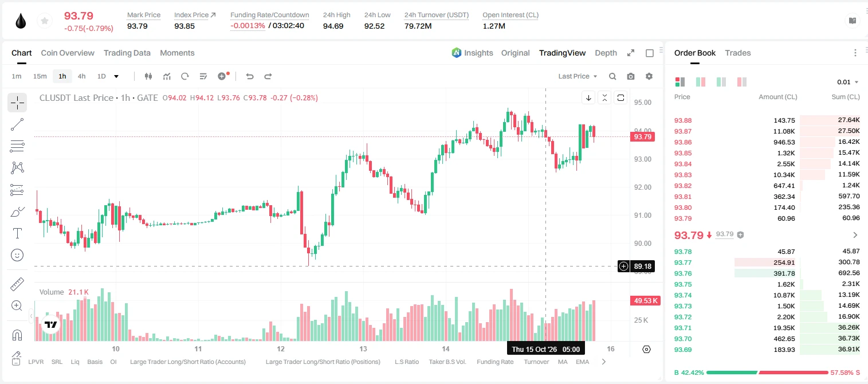Open chart fullscreen expand icon
Screen dimensions: 868x384
click(631, 53)
